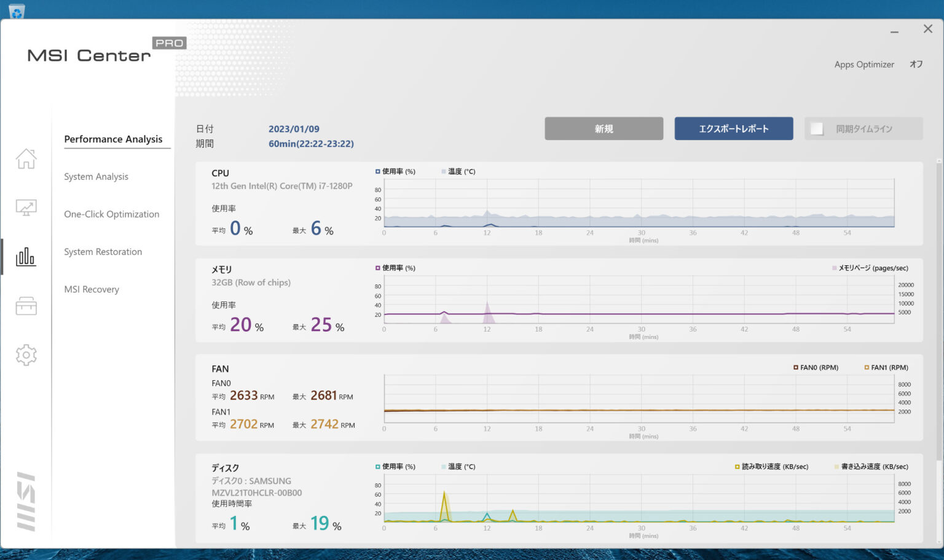Open the toolbox icon in sidebar
The image size is (944, 560).
click(26, 306)
